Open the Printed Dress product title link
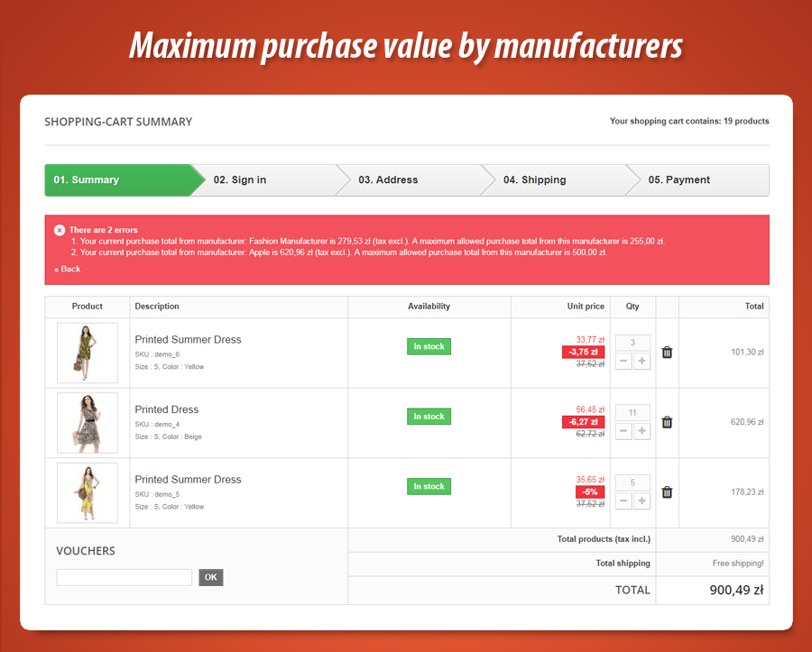The image size is (812, 652). pyautogui.click(x=167, y=409)
